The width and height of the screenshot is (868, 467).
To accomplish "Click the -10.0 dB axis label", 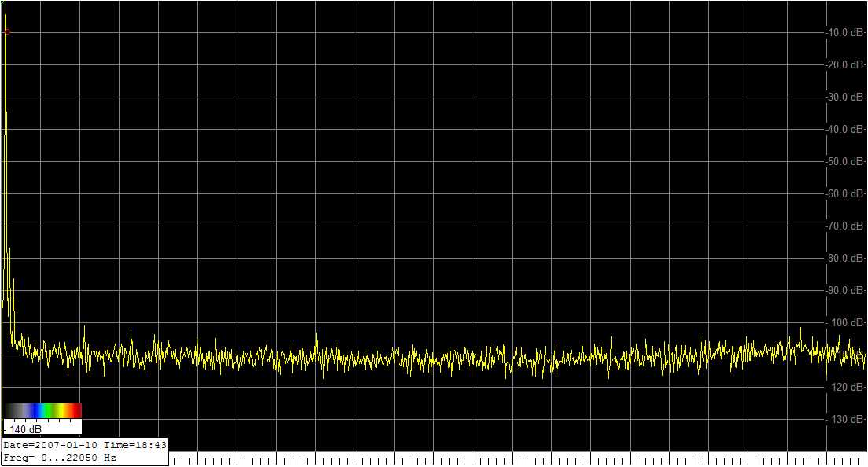I will pyautogui.click(x=844, y=33).
